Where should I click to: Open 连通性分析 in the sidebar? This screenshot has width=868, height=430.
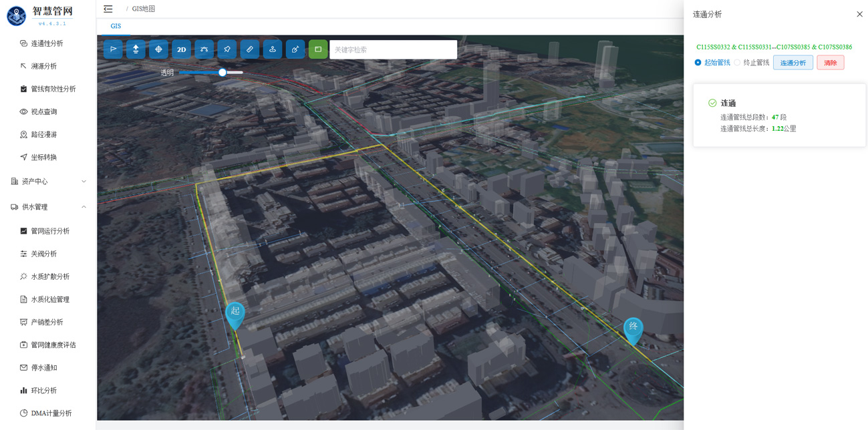pyautogui.click(x=48, y=43)
